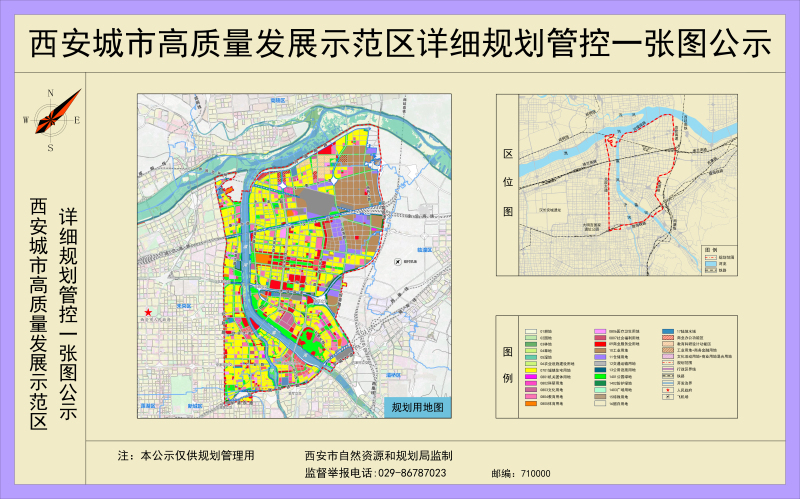Image resolution: width=800 pixels, height=499 pixels.
Task: Select the yellow 0701城镇住宅用地 legend swatch
Action: [531, 370]
